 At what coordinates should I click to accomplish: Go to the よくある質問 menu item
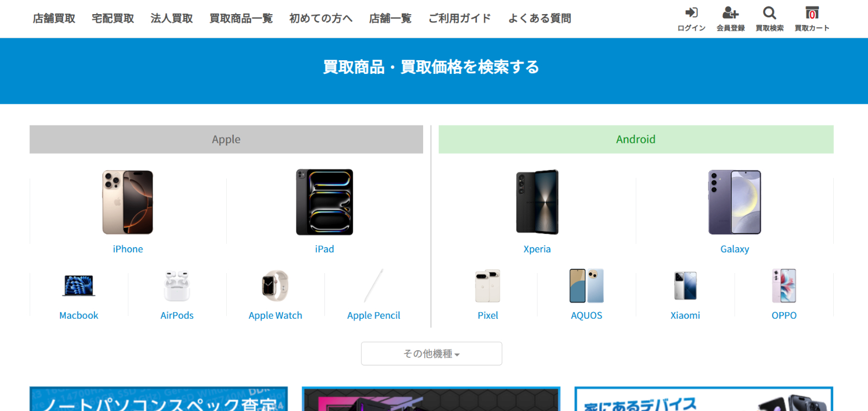point(539,18)
